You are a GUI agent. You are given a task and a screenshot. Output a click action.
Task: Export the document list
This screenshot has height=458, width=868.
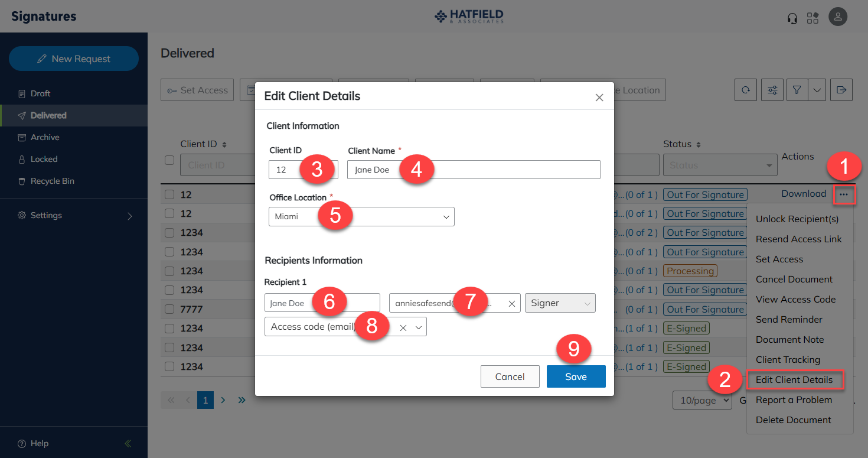[841, 90]
